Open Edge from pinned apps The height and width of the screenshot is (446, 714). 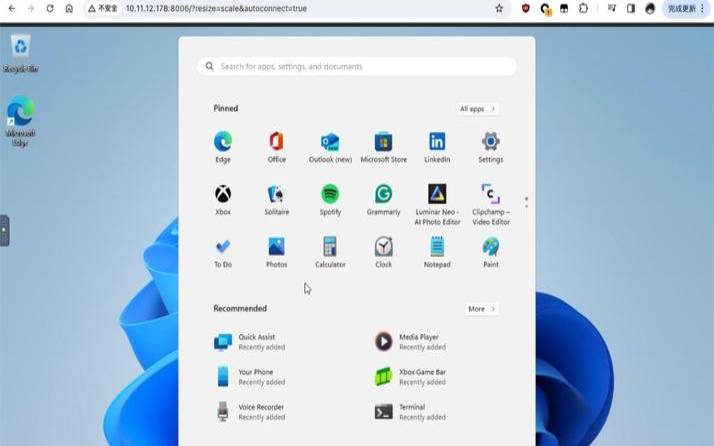(x=223, y=147)
